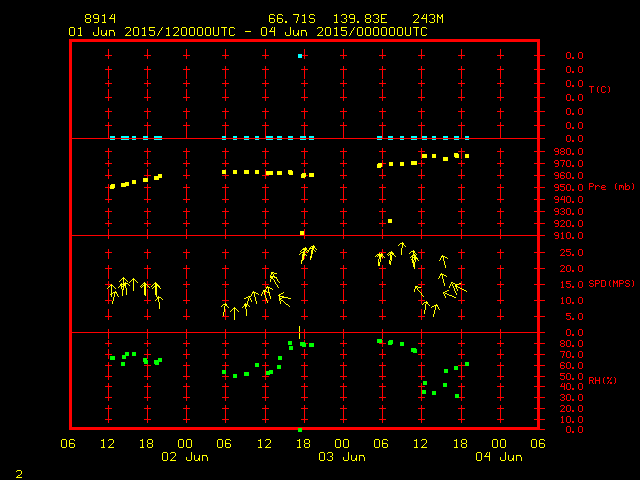640x480 pixels.
Task: Click the station ID 8914 text
Action: pos(100,19)
